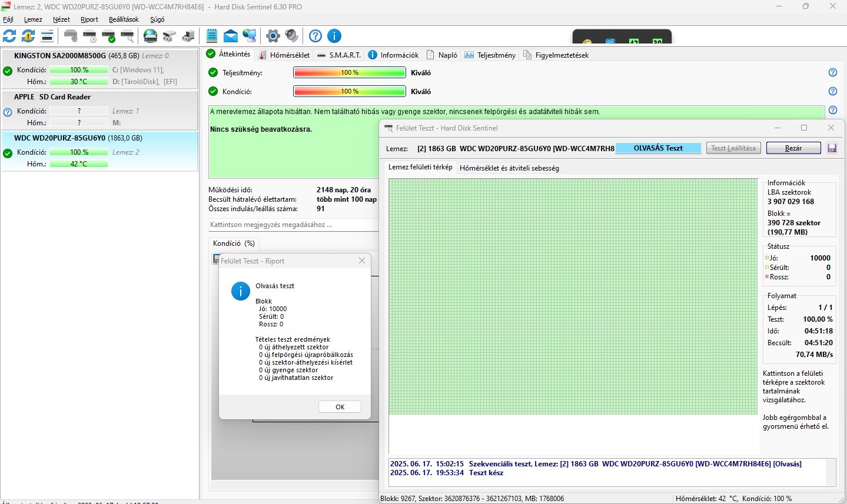Click the note field 'Kattintson megjegyzés megadásához'
Image resolution: width=847 pixels, height=504 pixels.
(293, 225)
